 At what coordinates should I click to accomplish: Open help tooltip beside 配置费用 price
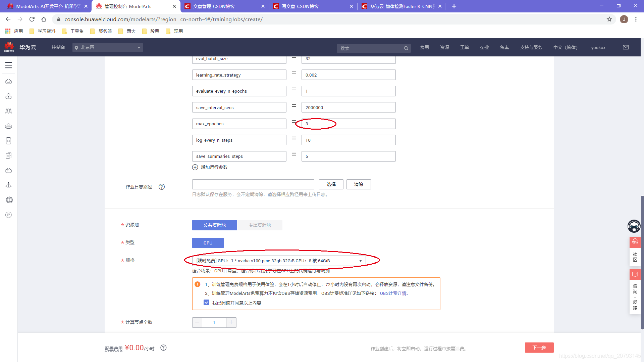coord(163,348)
